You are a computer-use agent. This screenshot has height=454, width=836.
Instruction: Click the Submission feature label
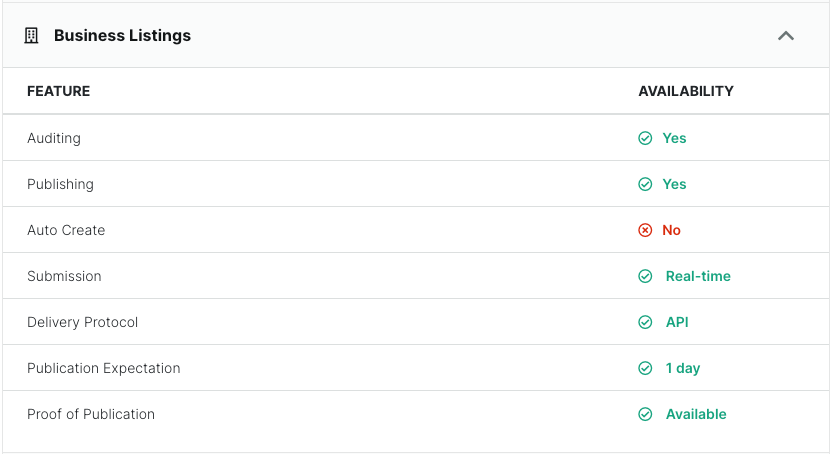tap(64, 276)
